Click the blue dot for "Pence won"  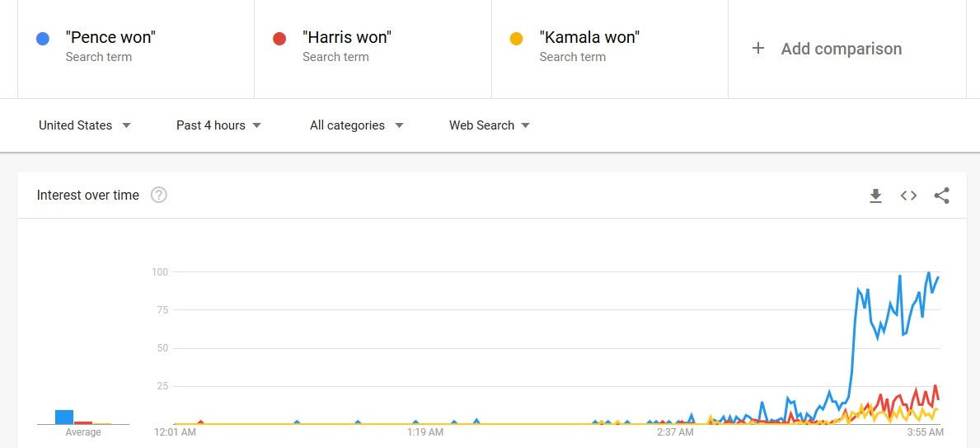pos(43,39)
